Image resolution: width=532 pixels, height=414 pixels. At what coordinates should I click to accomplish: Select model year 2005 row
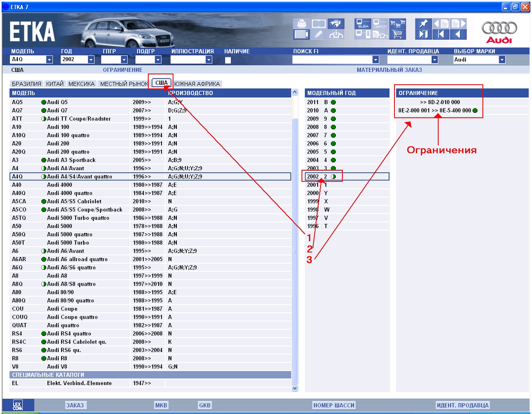[347, 152]
